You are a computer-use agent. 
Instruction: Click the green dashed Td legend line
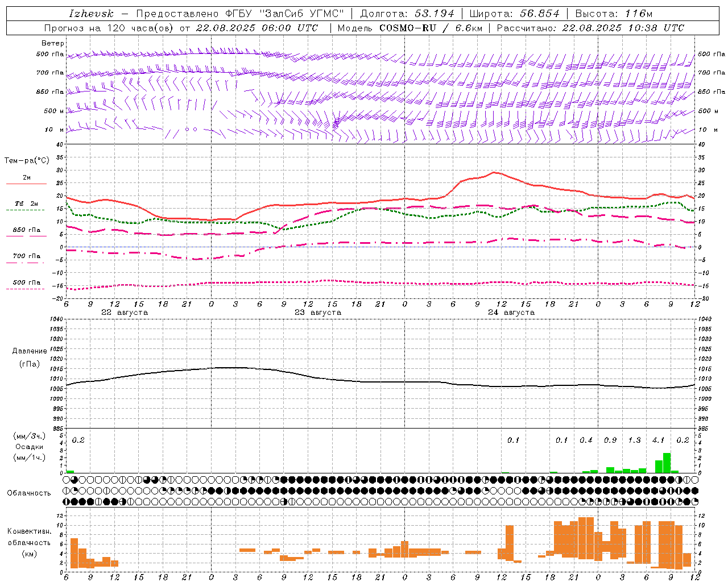tap(25, 210)
